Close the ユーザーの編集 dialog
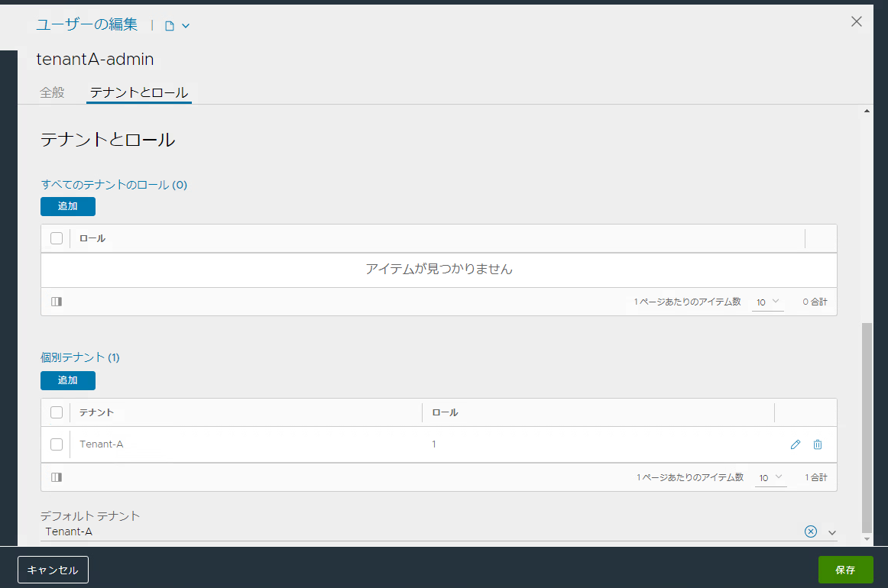The image size is (888, 588). pos(856,21)
